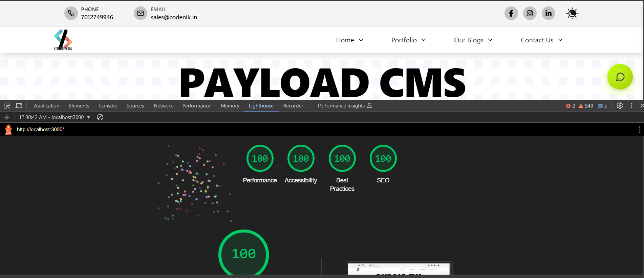Click the Our Blogs nav link
Image resolution: width=644 pixels, height=278 pixels.
(469, 40)
